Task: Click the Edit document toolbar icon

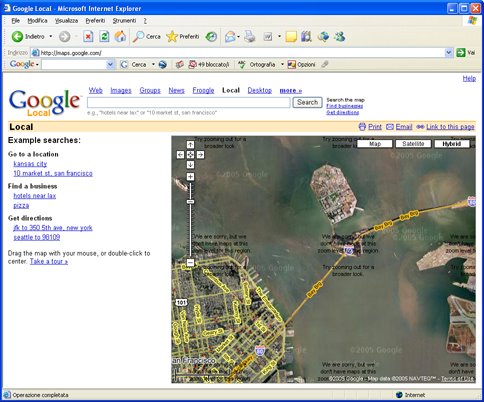Action: (268, 37)
